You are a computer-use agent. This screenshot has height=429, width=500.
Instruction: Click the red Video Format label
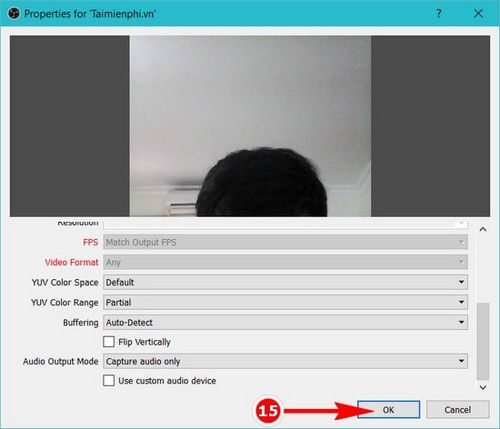72,262
